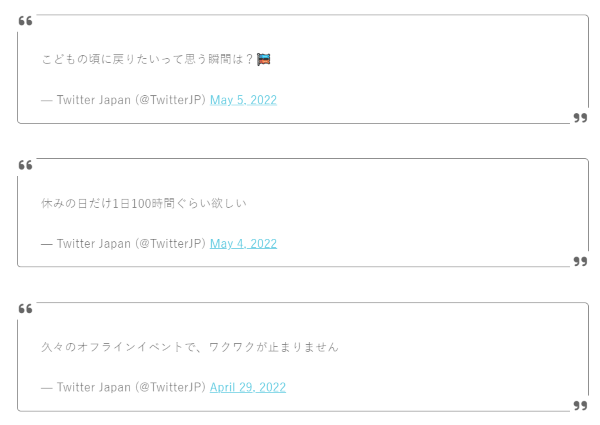Image resolution: width=600 pixels, height=425 pixels.
Task: Click @TwitterJP handle in second quote block
Action: coord(170,244)
